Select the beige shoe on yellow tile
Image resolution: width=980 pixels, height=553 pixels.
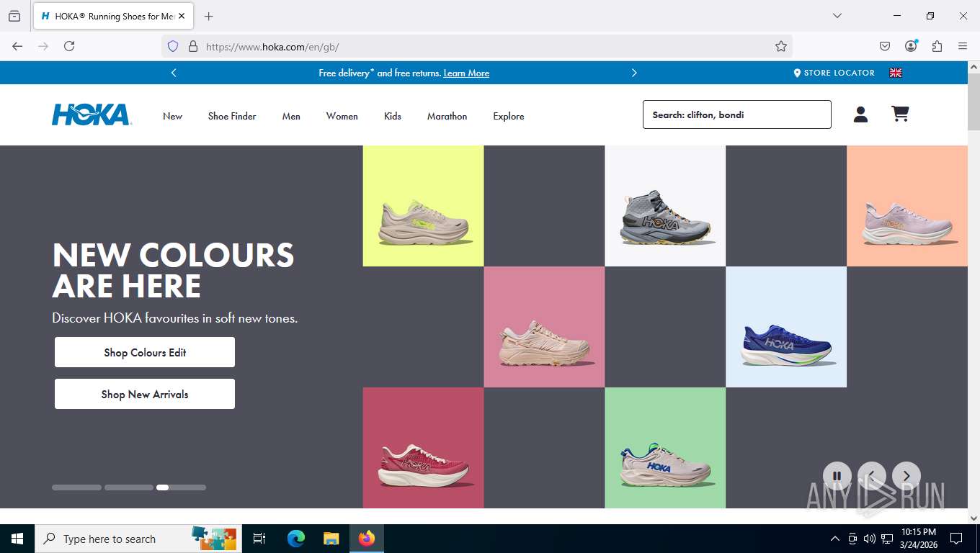424,206
